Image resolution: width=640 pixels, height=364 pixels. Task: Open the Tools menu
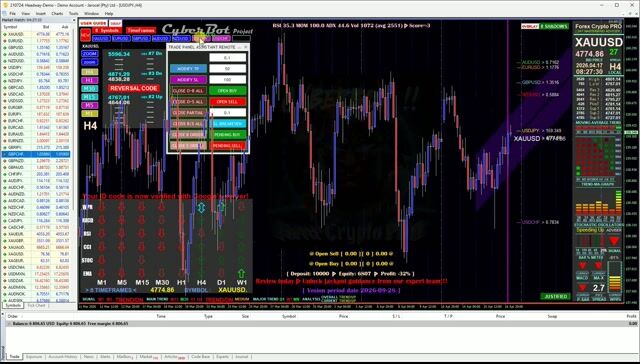click(73, 13)
